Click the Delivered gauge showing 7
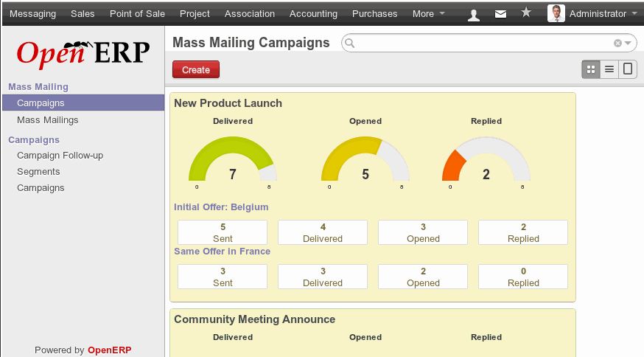 233,162
